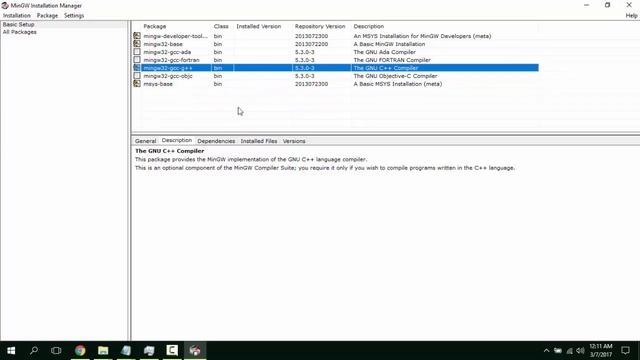Open the Settings menu
Screen dimensions: 640x360
coord(74,16)
